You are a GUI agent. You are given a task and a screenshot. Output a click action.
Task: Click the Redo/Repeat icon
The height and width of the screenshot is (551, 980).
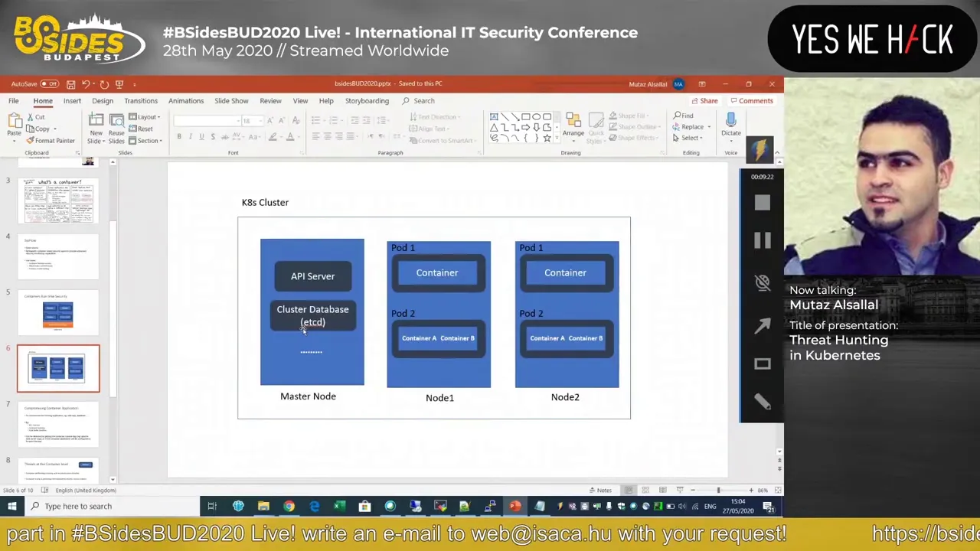104,84
